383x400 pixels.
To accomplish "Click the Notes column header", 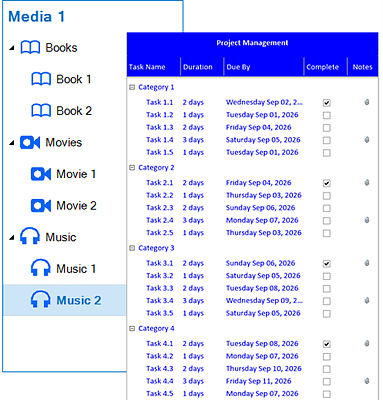I will click(x=363, y=67).
